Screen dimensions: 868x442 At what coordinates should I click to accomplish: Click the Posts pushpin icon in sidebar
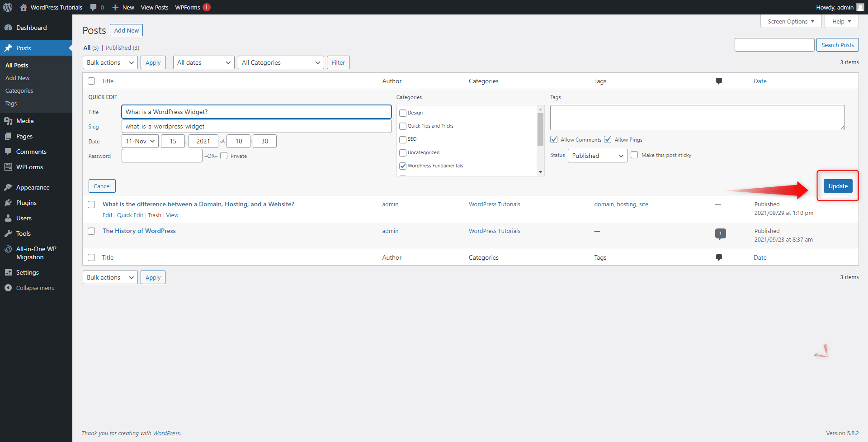click(x=8, y=48)
